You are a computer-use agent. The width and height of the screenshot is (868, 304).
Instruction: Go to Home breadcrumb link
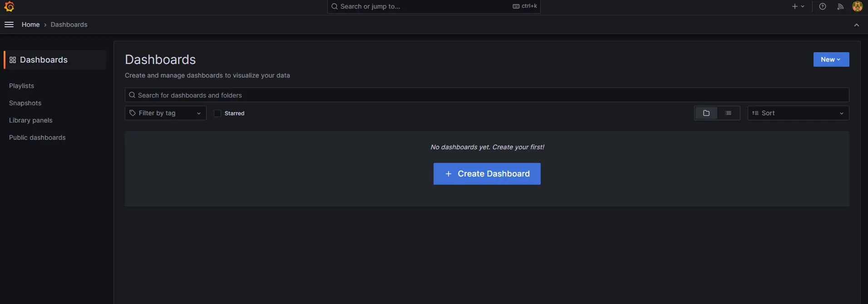30,25
